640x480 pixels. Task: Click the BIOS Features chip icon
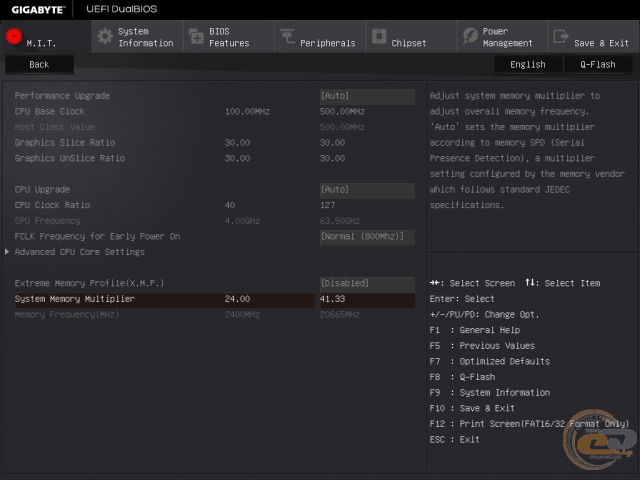pyautogui.click(x=195, y=37)
